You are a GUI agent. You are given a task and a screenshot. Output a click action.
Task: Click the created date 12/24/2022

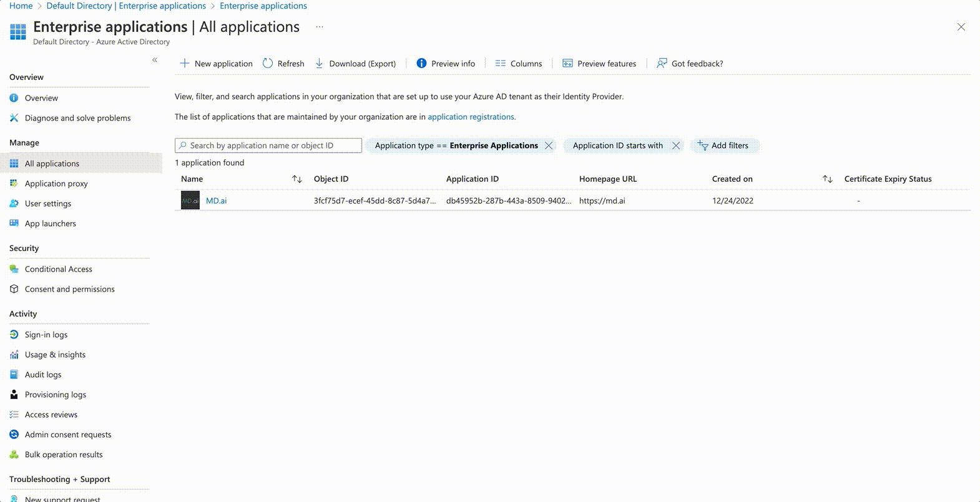[x=733, y=201]
